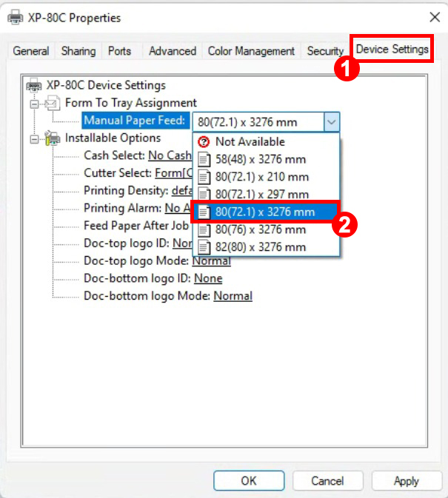This screenshot has width=448, height=498.
Task: Click the Manual Paper Feed dropdown arrow
Action: (x=332, y=122)
